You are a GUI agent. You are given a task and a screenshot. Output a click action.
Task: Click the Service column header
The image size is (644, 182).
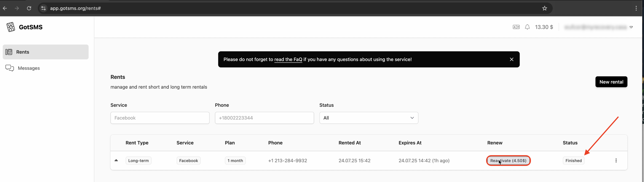pyautogui.click(x=185, y=143)
